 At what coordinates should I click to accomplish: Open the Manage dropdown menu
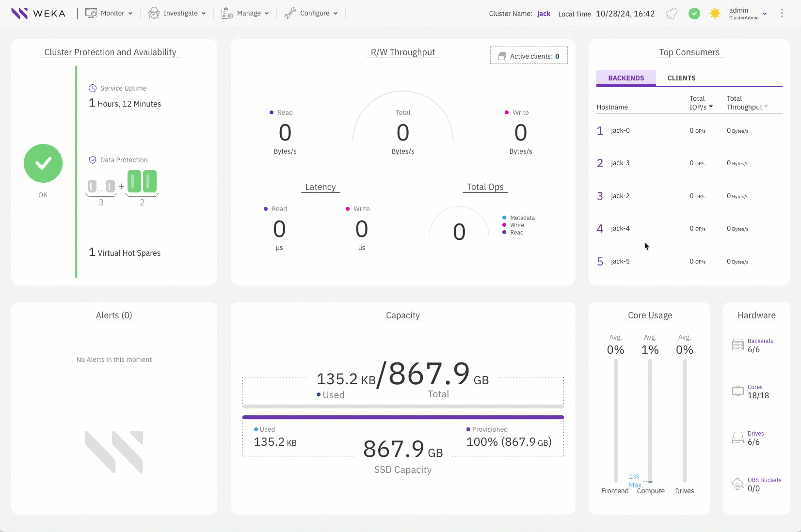(x=245, y=14)
